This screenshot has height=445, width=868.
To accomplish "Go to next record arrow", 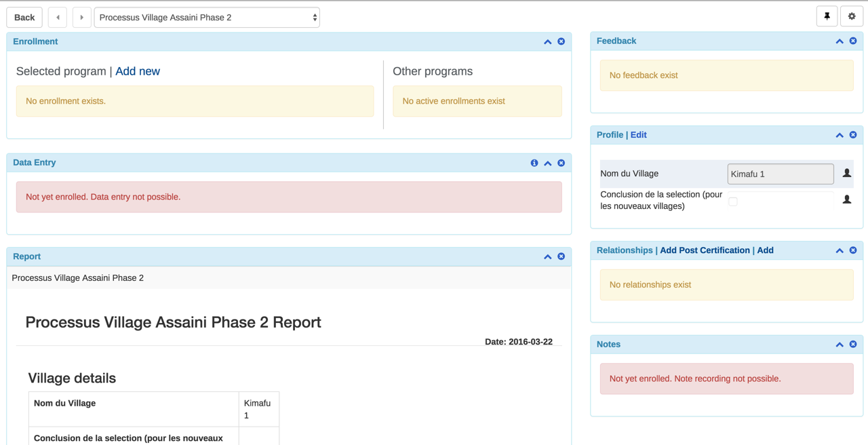I will (x=81, y=18).
